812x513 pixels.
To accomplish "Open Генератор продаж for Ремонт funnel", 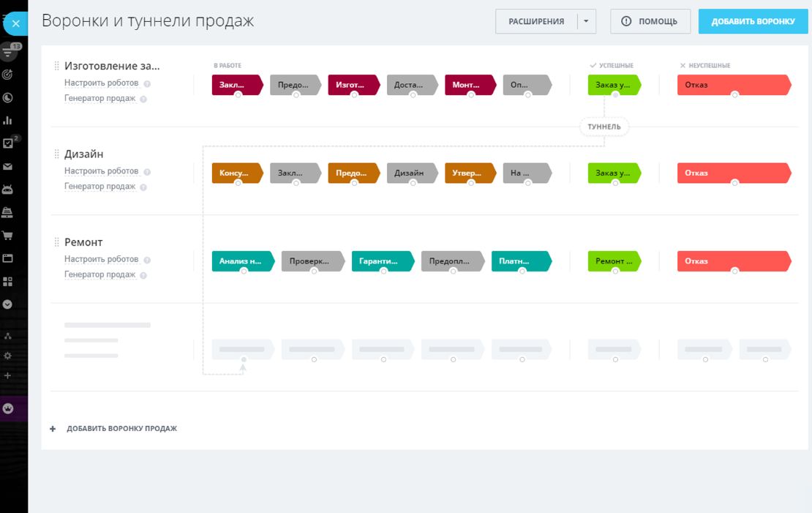I will pyautogui.click(x=100, y=274).
